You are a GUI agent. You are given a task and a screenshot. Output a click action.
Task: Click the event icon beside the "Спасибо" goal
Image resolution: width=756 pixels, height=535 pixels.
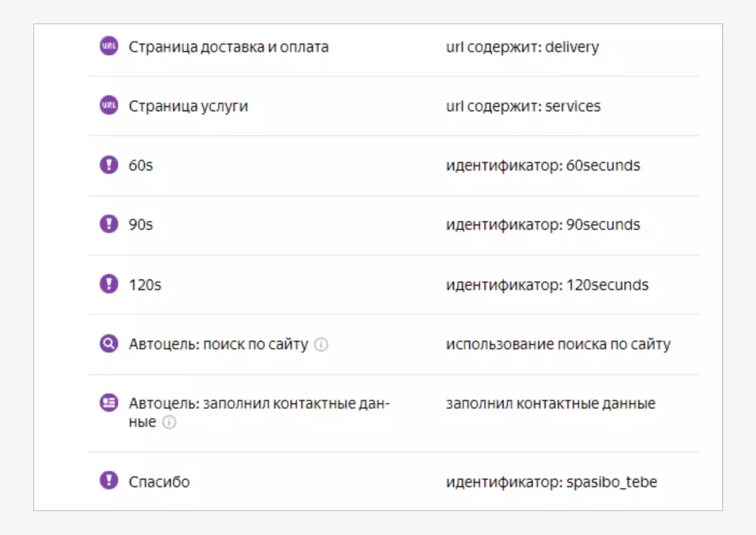coord(108,482)
